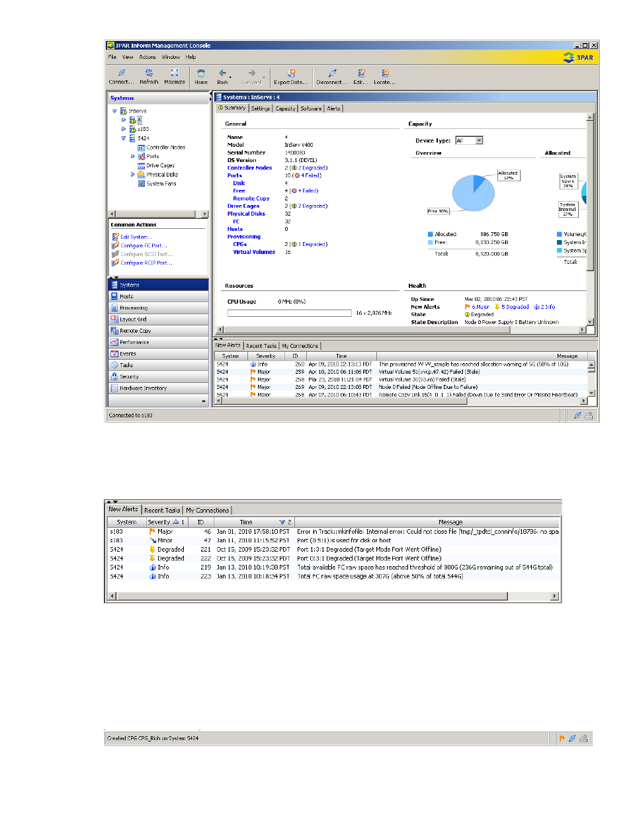Screen dimensions: 631x840
Task: Open the Events manager pane
Action: coord(158,353)
